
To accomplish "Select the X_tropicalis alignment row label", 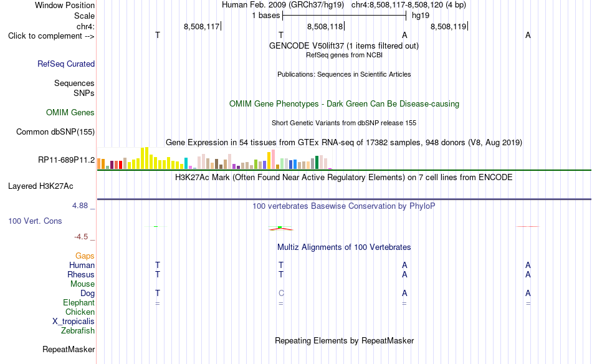I will (x=74, y=322).
